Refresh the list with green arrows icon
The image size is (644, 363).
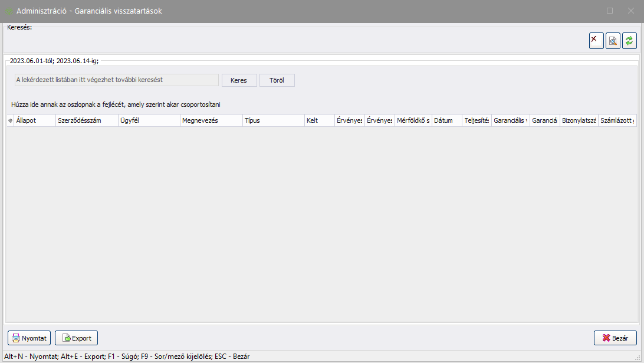coord(629,41)
